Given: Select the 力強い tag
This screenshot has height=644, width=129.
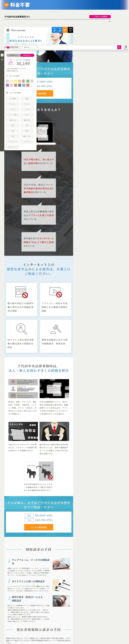Looking at the screenshot, I should (13, 125).
